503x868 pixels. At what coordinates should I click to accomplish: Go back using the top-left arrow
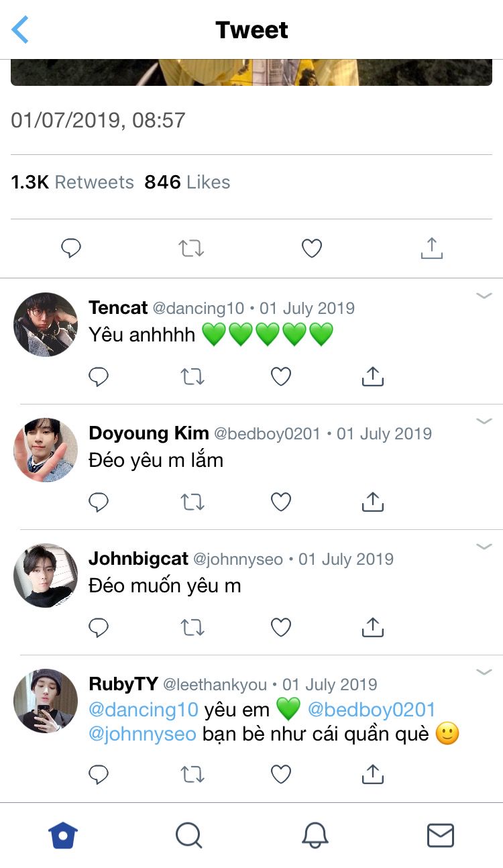click(x=21, y=30)
